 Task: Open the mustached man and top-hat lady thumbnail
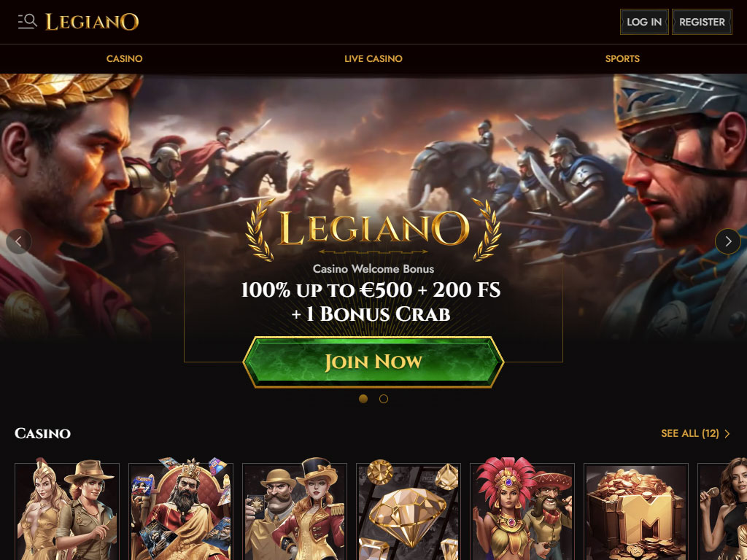tap(295, 510)
